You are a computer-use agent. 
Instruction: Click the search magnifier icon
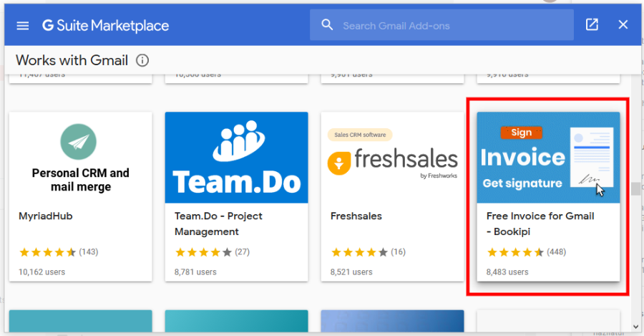[327, 24]
